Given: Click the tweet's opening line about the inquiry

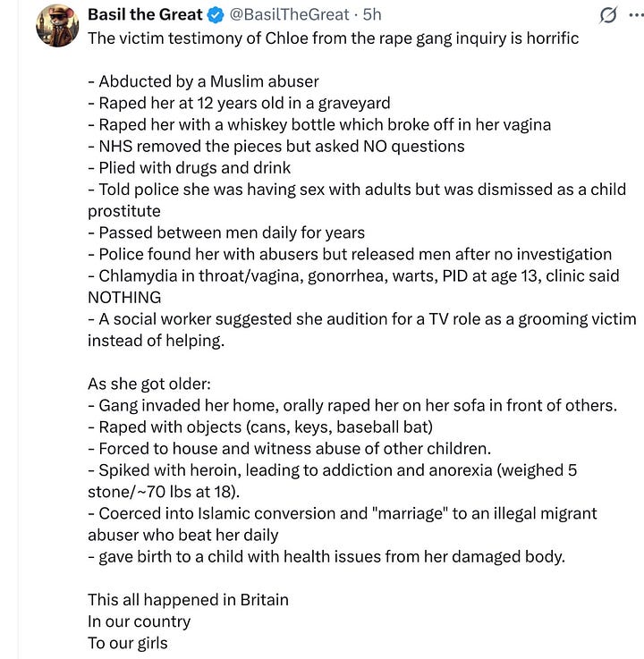Looking at the screenshot, I should click(x=334, y=38).
